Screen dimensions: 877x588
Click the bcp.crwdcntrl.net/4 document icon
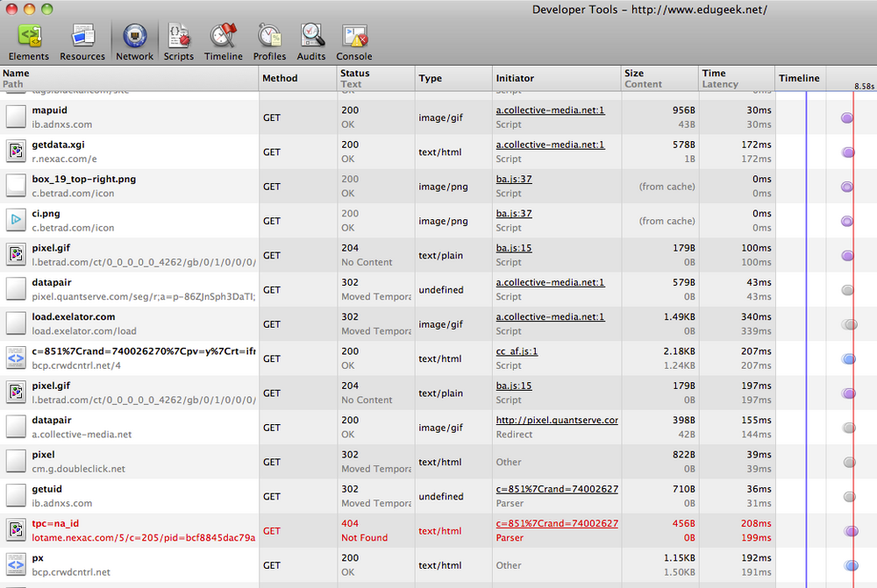click(x=16, y=358)
